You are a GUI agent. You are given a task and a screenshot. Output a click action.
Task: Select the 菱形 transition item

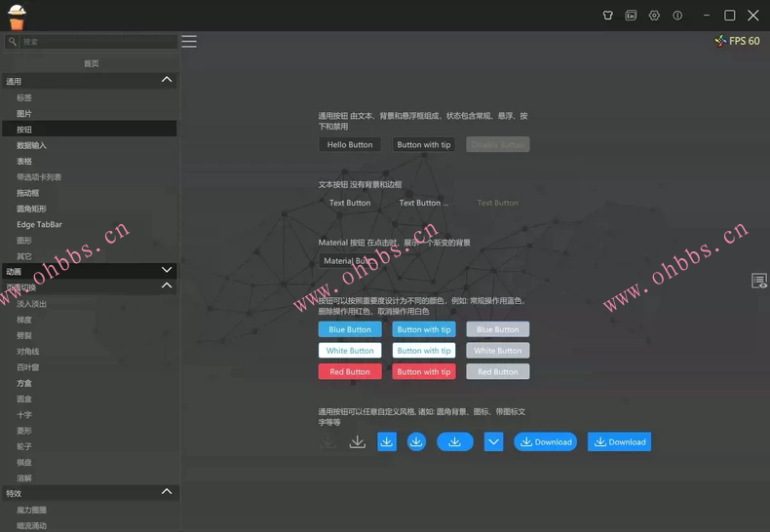click(x=90, y=431)
